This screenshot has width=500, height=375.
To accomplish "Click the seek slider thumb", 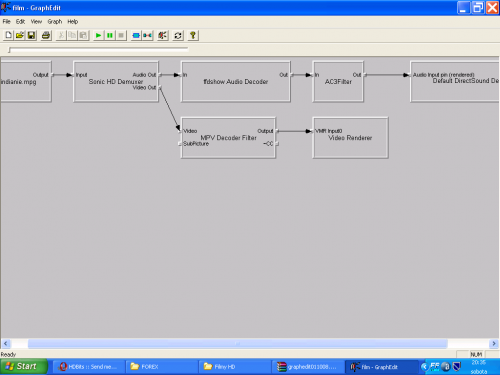I will click(10, 50).
